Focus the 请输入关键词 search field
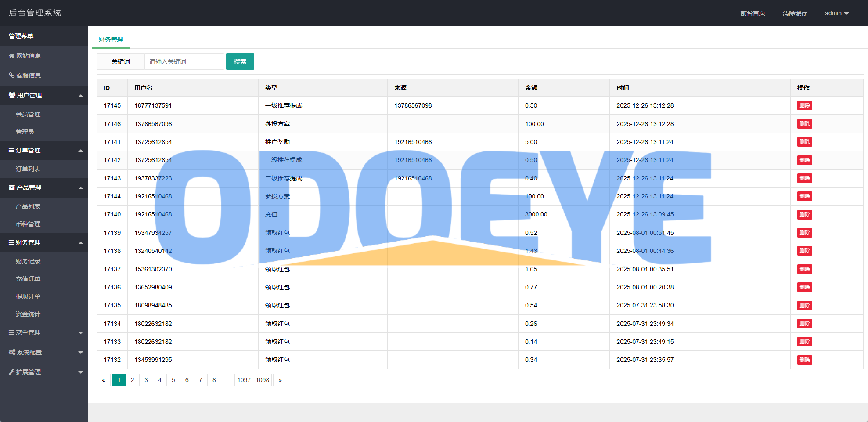This screenshot has width=868, height=422. [x=184, y=61]
